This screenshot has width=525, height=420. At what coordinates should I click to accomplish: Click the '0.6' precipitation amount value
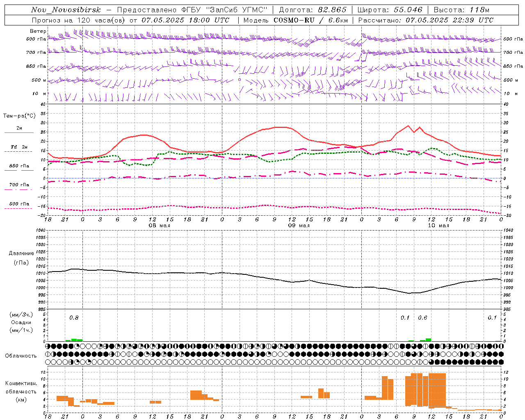[422, 318]
